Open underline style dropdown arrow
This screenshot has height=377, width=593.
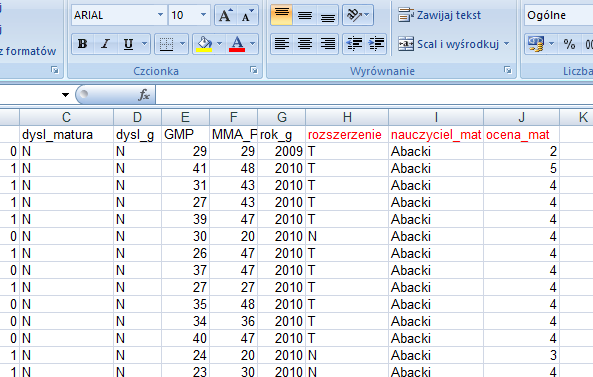coord(144,44)
